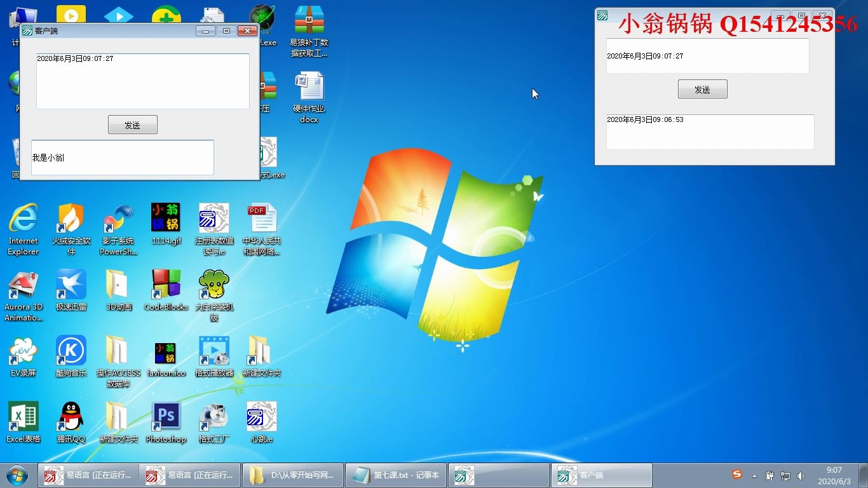This screenshot has height=488, width=868.
Task: Show hidden system tray icons
Action: pyautogui.click(x=754, y=475)
